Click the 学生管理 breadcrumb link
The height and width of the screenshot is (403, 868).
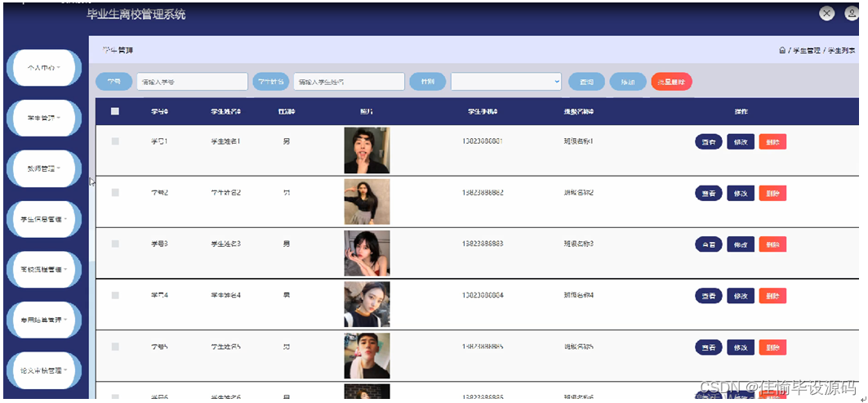(806, 51)
